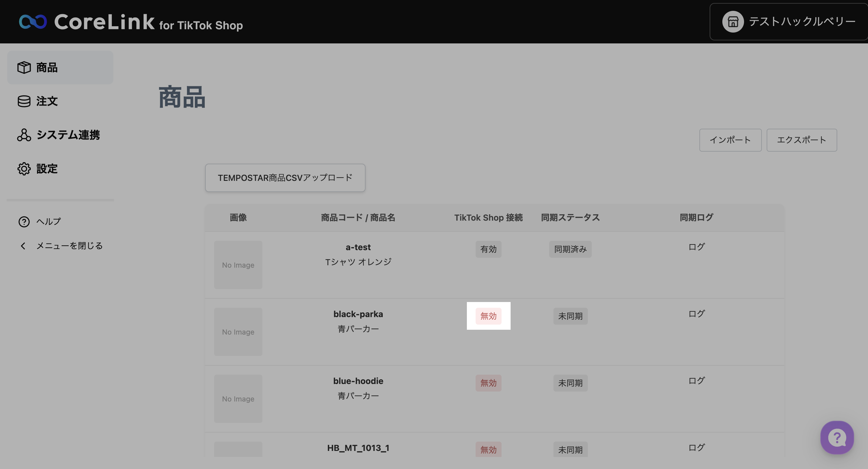Toggle the 無効 connection badge for black-parka
Viewport: 868px width, 469px height.
[x=488, y=316]
